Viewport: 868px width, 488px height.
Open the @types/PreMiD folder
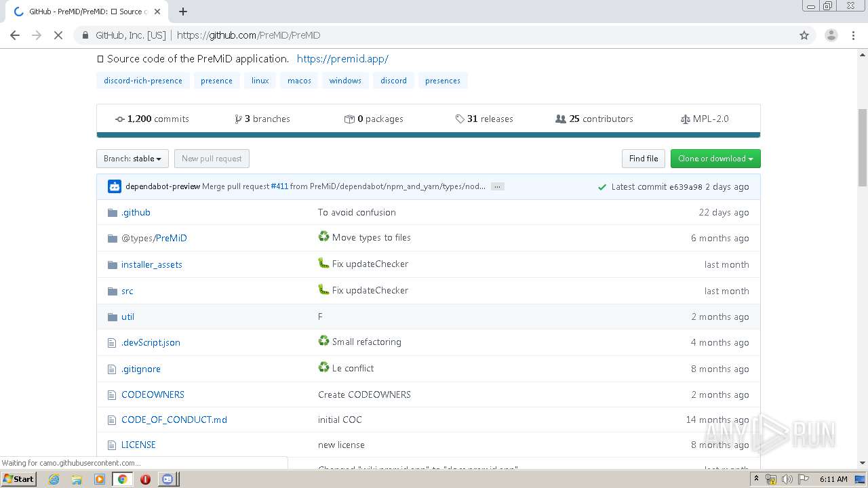coord(154,239)
